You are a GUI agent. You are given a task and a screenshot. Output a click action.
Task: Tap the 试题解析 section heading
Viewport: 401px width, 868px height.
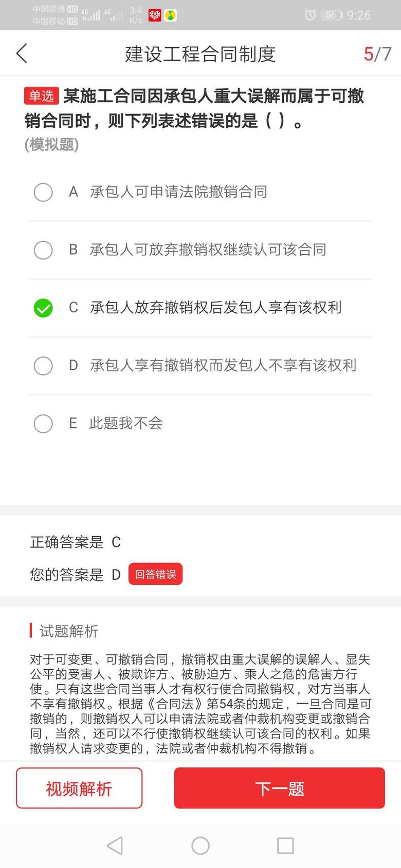click(69, 631)
